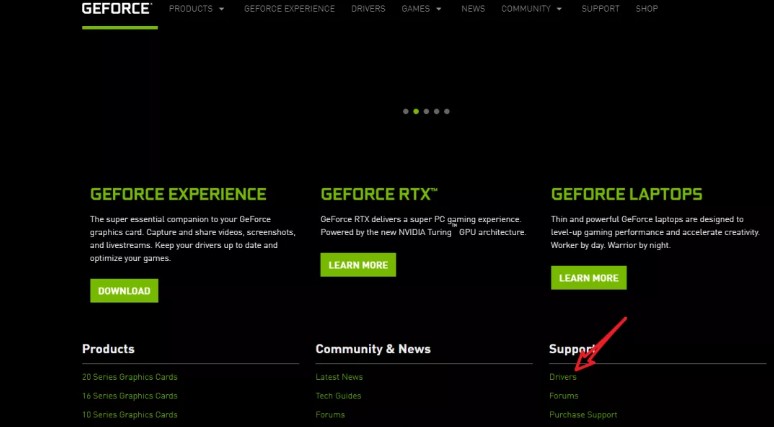Open GeForce Experience in top navigation

289,8
